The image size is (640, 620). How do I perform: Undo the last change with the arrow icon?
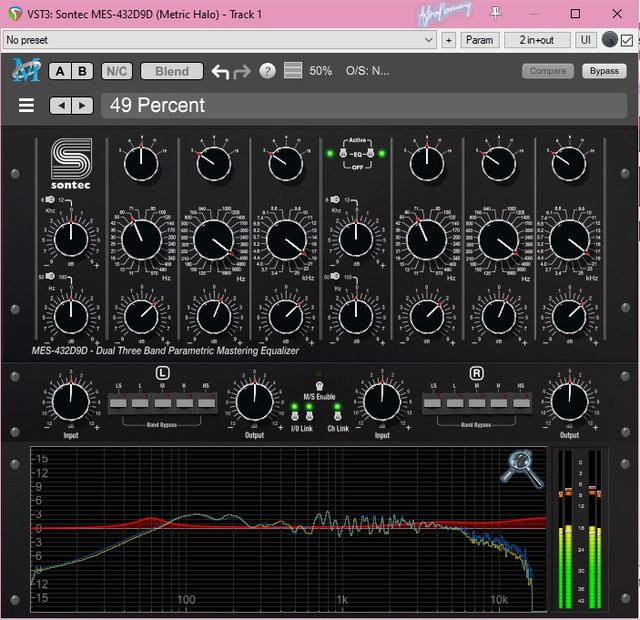pyautogui.click(x=220, y=72)
